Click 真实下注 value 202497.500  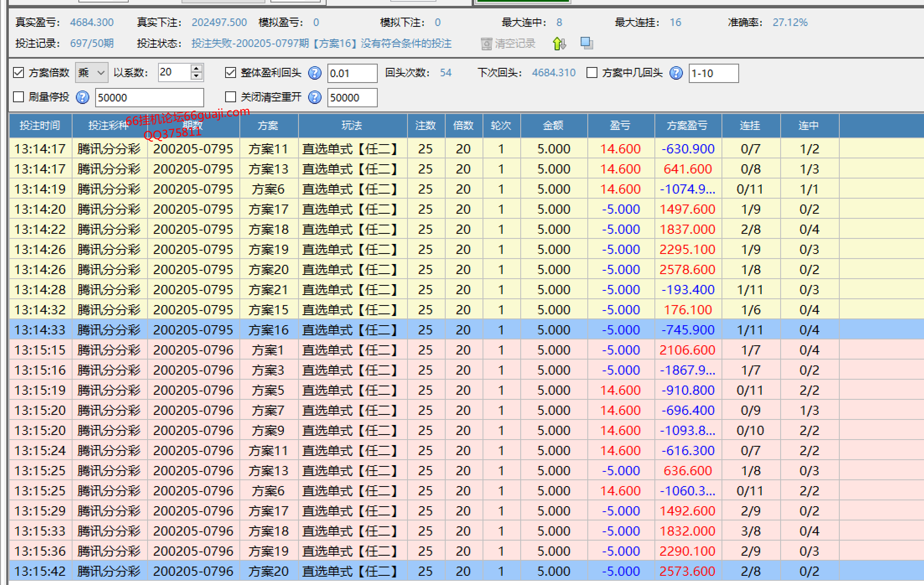[x=219, y=22]
